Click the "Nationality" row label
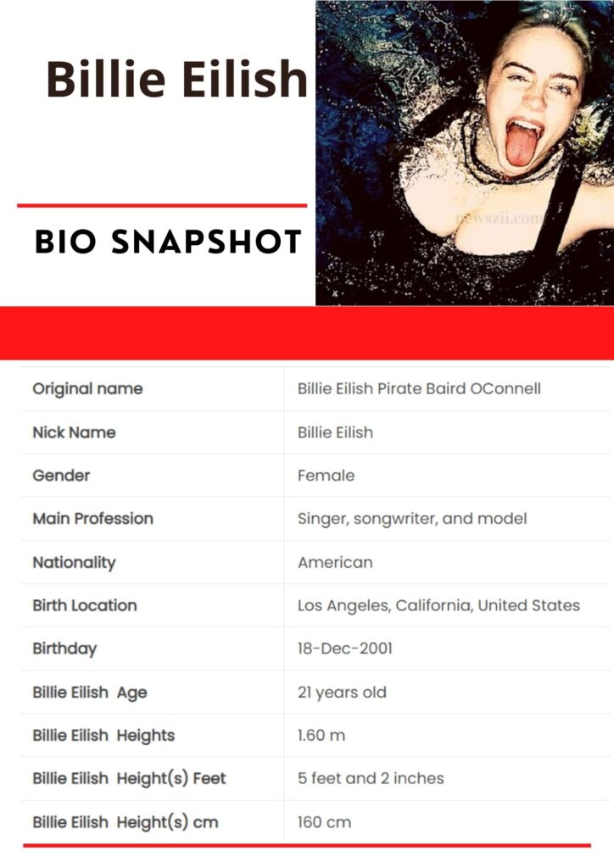Screen dimensions: 614x868 click(x=74, y=562)
